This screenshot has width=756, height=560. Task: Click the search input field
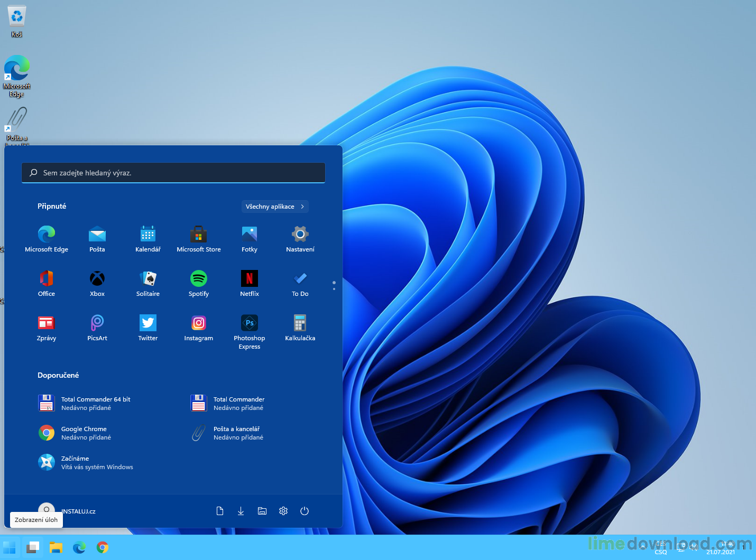(173, 173)
